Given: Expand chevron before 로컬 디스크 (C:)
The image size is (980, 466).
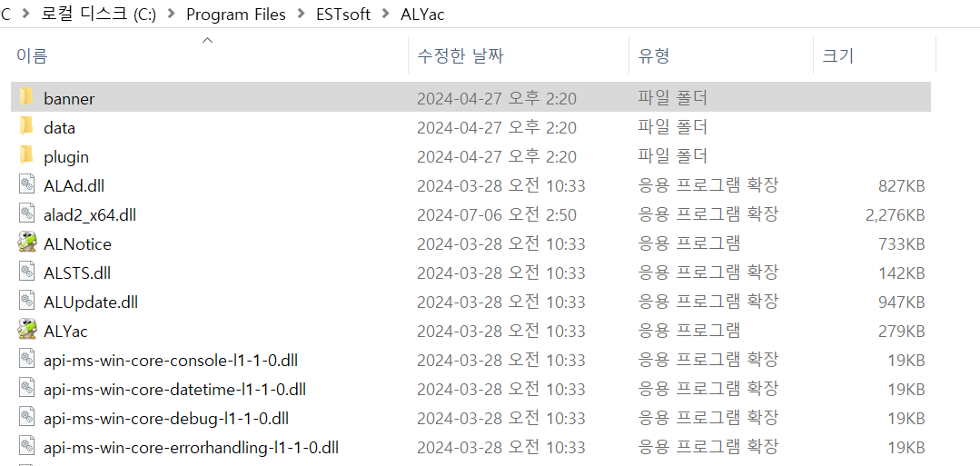Looking at the screenshot, I should [26, 15].
